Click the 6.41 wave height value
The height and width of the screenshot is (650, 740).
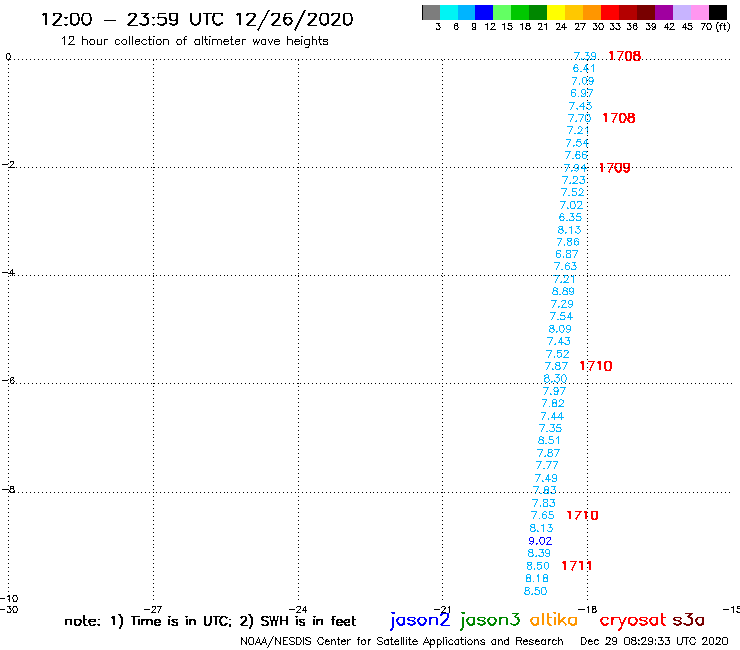click(x=584, y=68)
